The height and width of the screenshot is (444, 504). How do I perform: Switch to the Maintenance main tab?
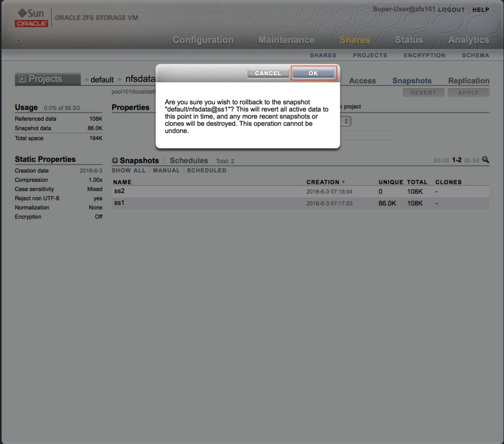[x=286, y=40]
